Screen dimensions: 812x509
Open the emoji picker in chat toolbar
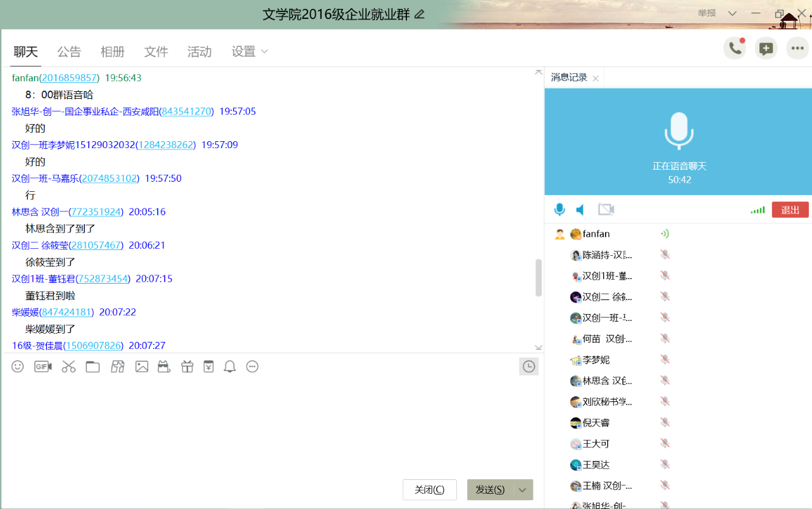click(18, 367)
